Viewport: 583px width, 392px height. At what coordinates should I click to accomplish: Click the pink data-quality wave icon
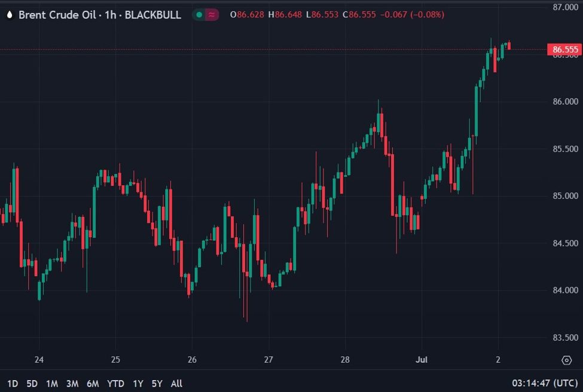click(x=212, y=15)
